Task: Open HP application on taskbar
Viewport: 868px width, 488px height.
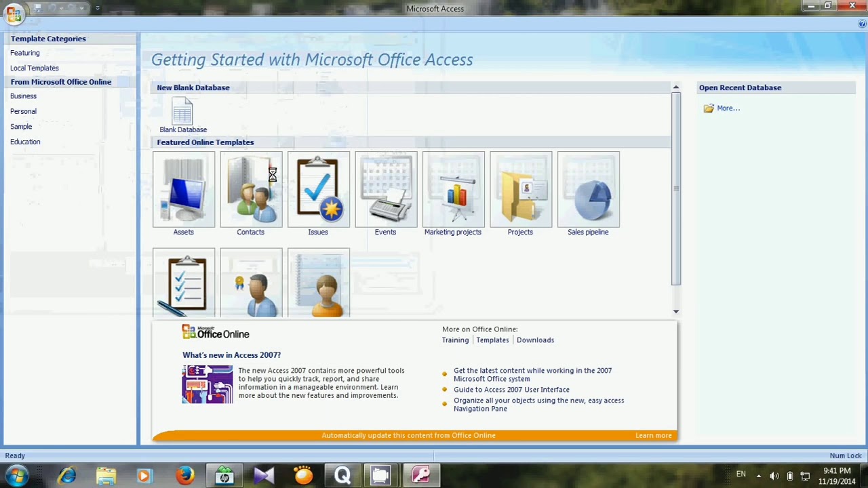Action: [x=224, y=476]
